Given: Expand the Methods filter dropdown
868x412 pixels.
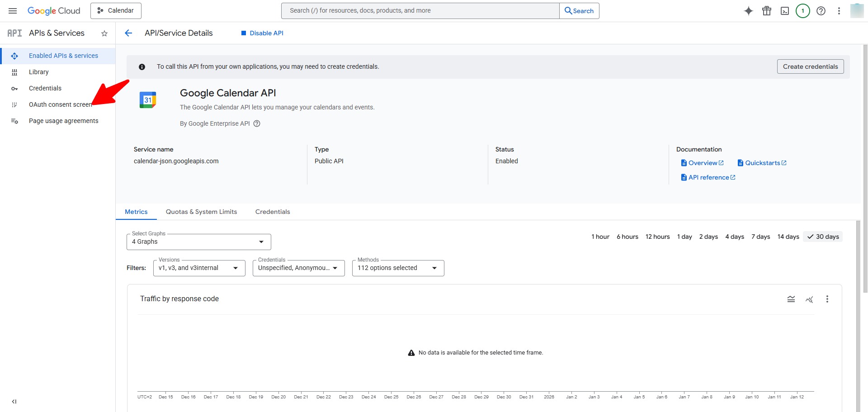Looking at the screenshot, I should pyautogui.click(x=398, y=268).
